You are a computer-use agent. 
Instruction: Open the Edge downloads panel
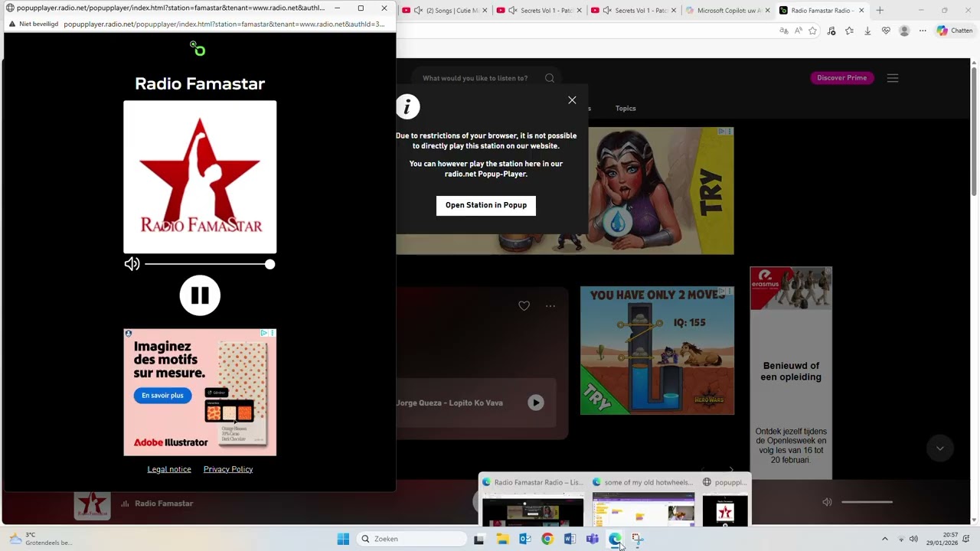867,31
